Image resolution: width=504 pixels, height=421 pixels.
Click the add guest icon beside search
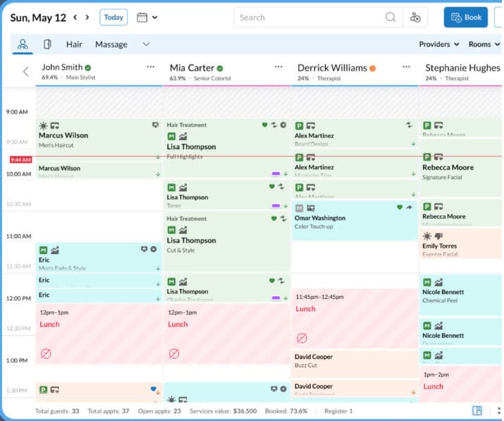pos(415,18)
